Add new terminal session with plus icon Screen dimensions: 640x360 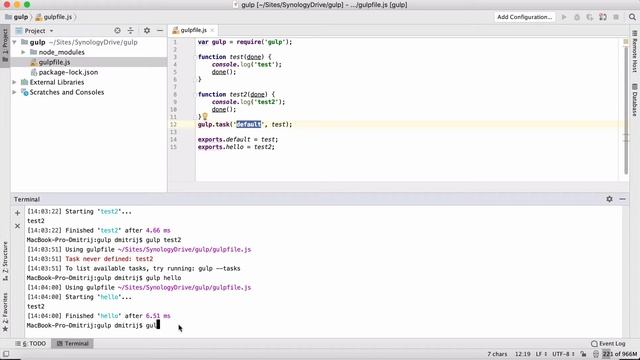17,213
